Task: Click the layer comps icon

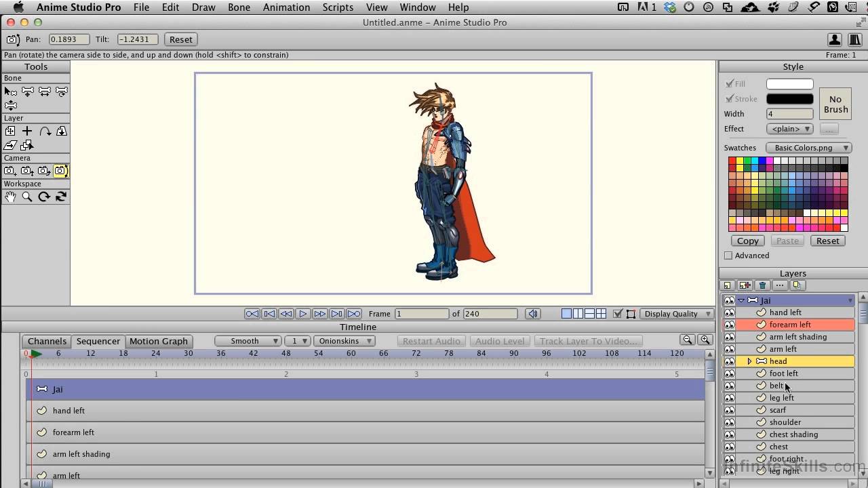Action: [797, 285]
